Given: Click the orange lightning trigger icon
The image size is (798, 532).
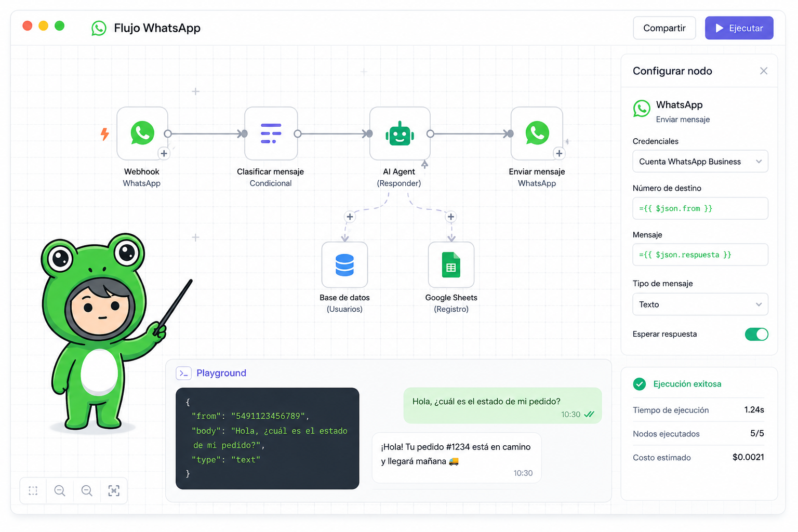Looking at the screenshot, I should tap(105, 134).
